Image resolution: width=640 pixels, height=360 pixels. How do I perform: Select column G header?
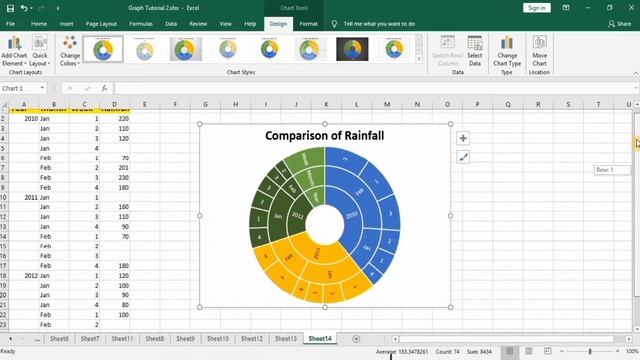click(205, 104)
